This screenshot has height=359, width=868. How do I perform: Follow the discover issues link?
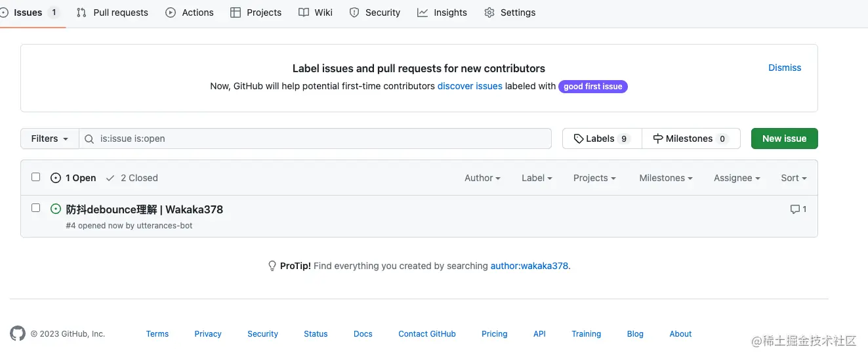point(470,86)
